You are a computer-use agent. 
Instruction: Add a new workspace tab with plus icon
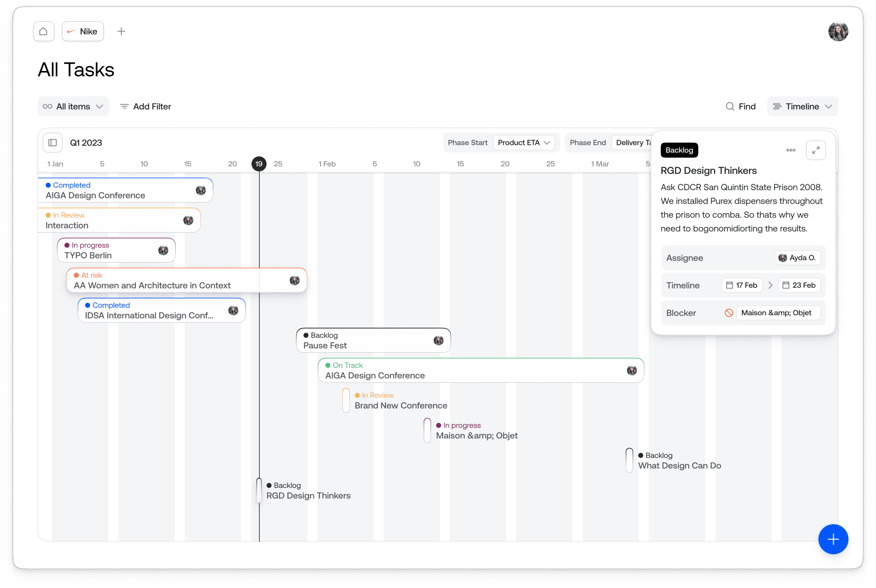[x=121, y=32]
